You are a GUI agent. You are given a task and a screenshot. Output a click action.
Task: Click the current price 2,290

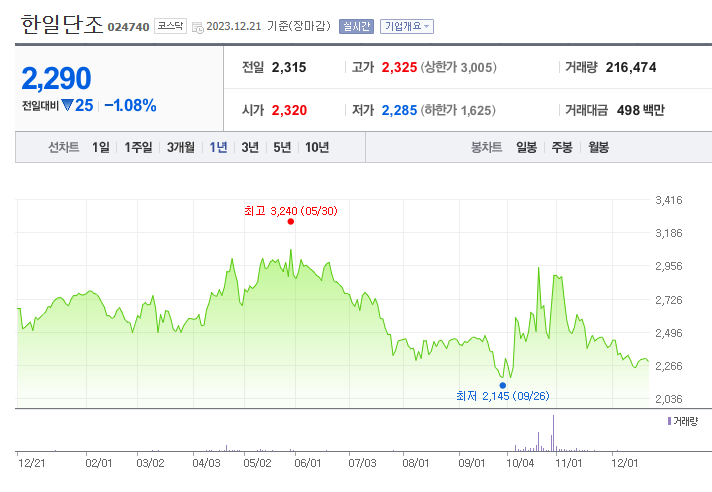(56, 78)
